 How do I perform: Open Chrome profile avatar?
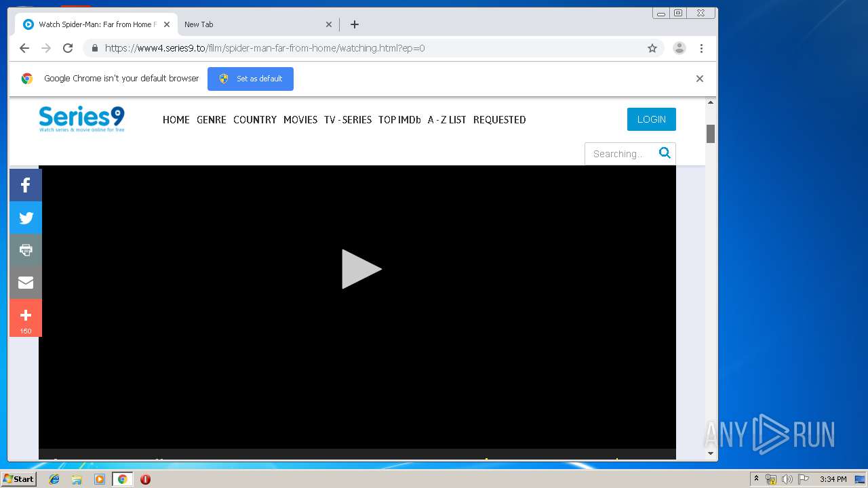pos(679,48)
